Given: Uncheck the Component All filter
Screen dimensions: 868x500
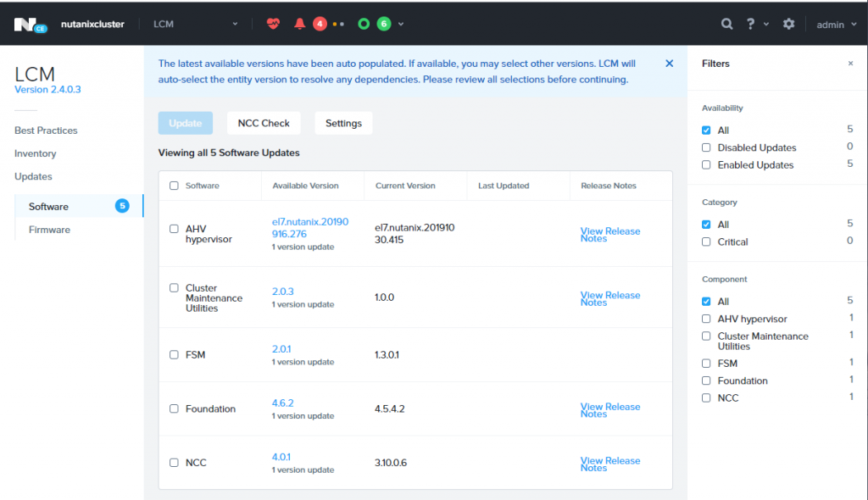Looking at the screenshot, I should [x=706, y=301].
